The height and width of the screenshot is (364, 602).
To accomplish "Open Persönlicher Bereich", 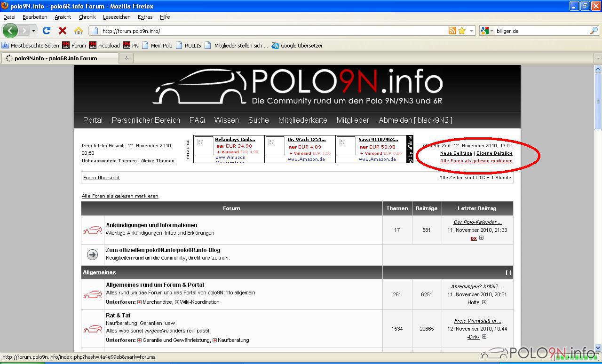I will click(x=146, y=120).
